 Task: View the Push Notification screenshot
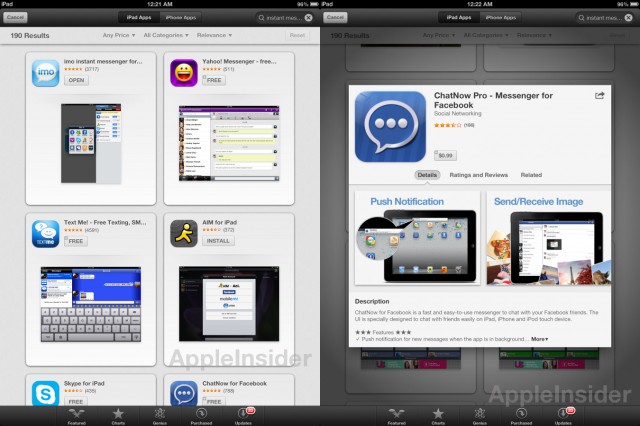[417, 238]
